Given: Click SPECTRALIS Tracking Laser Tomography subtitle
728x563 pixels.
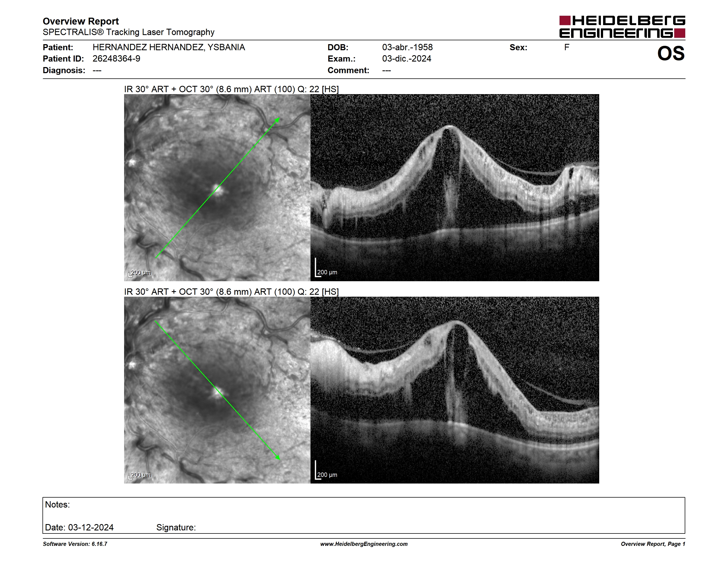Looking at the screenshot, I should coord(128,32).
